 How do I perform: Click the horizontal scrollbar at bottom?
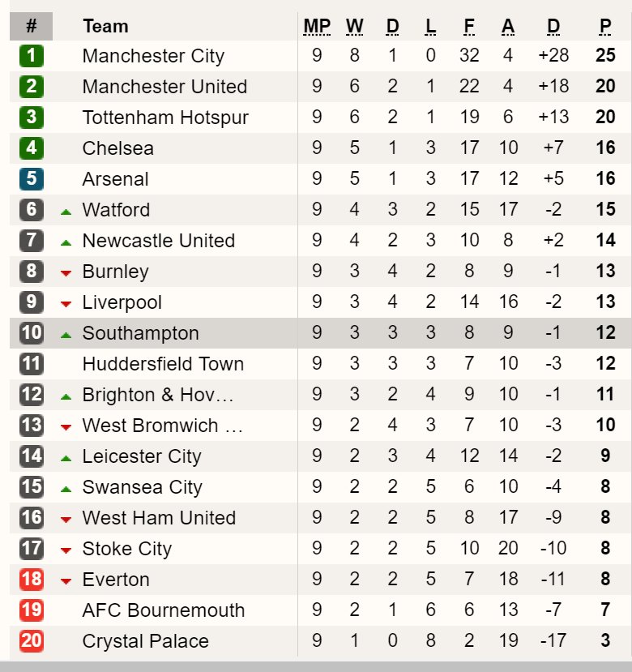click(x=316, y=667)
